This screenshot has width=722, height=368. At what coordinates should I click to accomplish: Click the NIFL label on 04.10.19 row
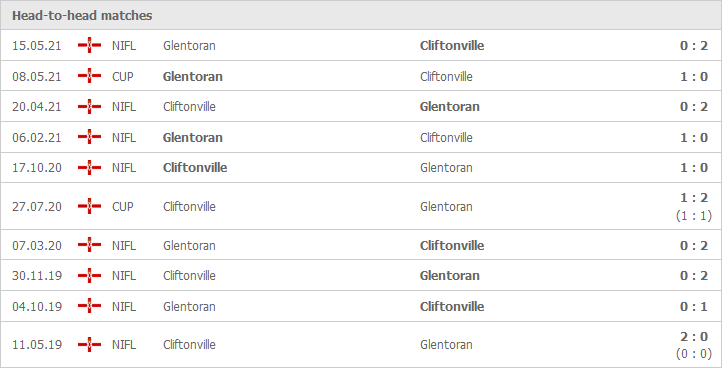[124, 307]
